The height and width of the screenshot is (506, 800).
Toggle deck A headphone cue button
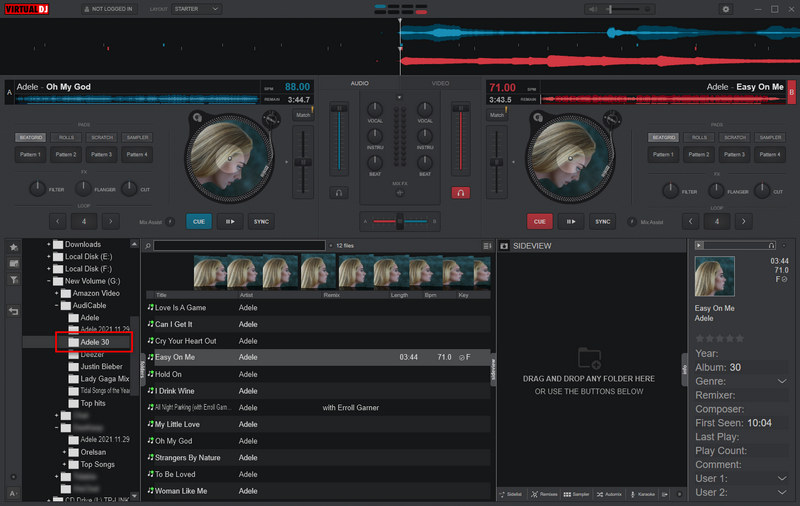339,193
